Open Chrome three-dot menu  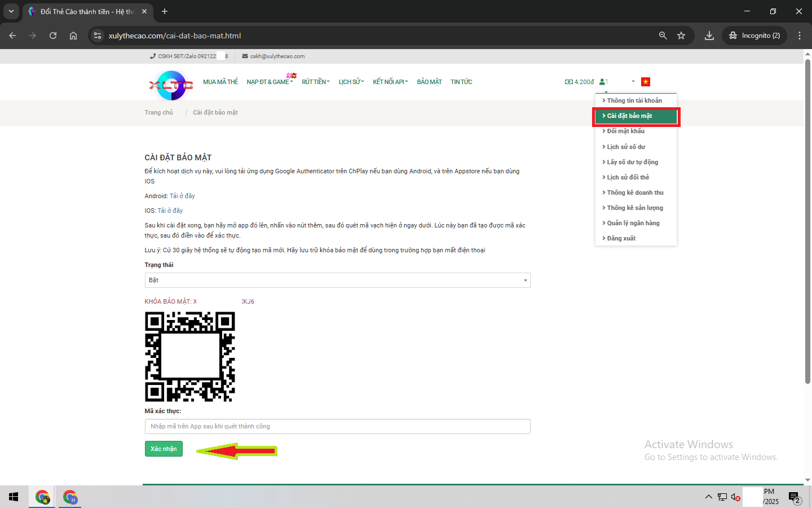(800, 36)
